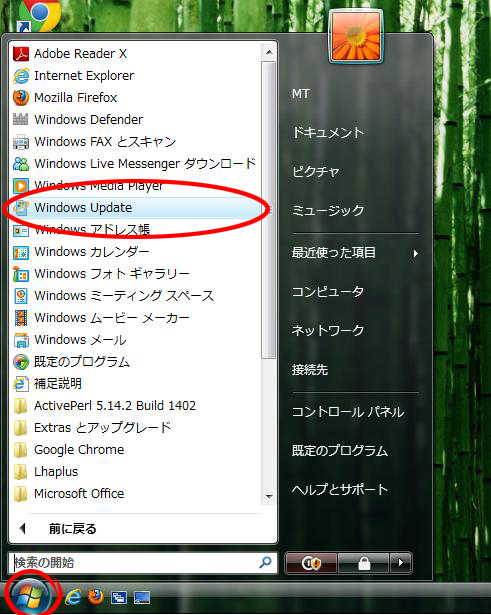Click switch between windows taskbar icon

point(119,597)
